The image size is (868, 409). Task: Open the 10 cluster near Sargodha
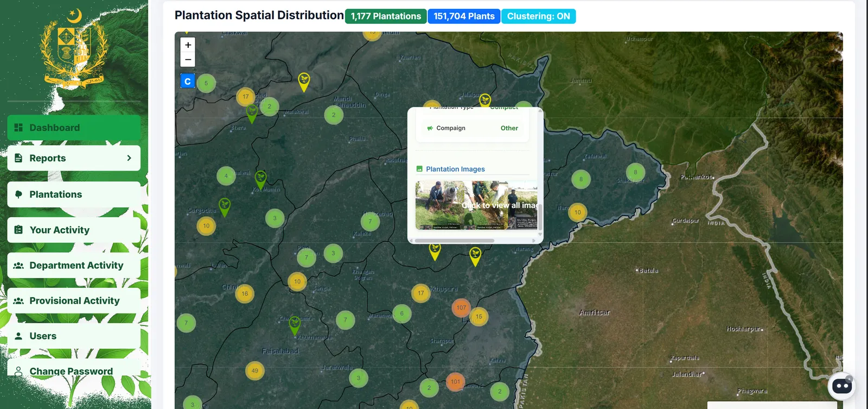click(206, 226)
